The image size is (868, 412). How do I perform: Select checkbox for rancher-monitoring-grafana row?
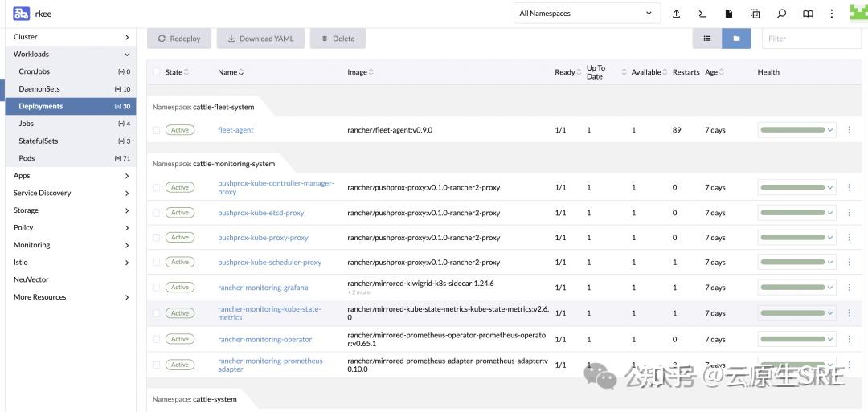coord(156,287)
